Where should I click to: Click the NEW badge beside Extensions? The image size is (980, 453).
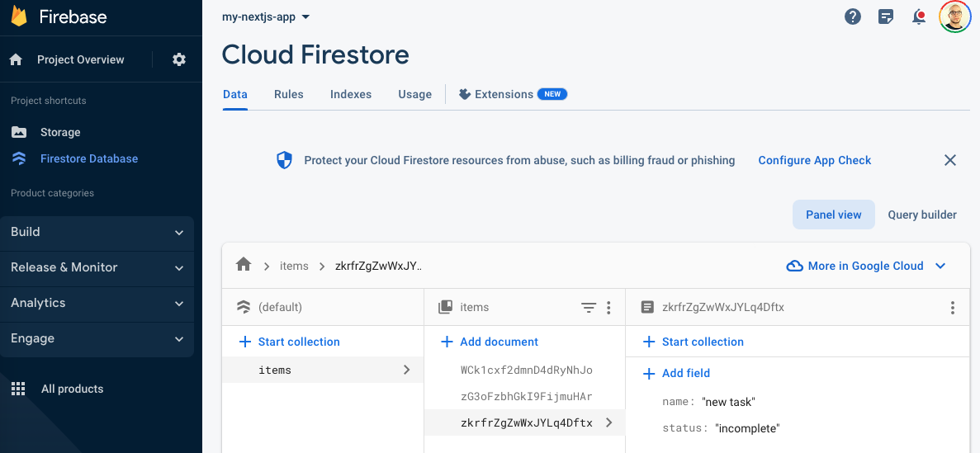point(552,94)
